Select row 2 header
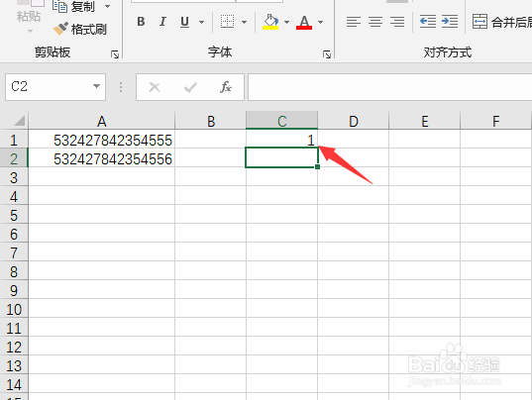 (x=14, y=158)
